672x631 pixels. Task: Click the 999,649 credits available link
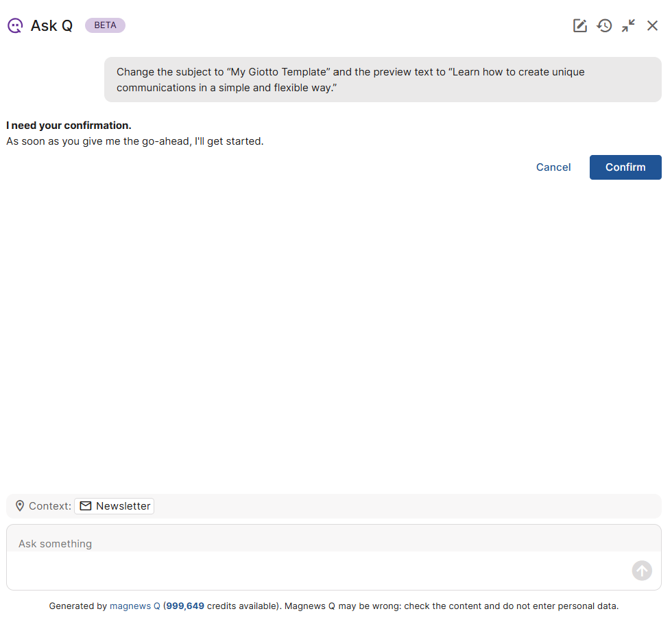(x=185, y=606)
